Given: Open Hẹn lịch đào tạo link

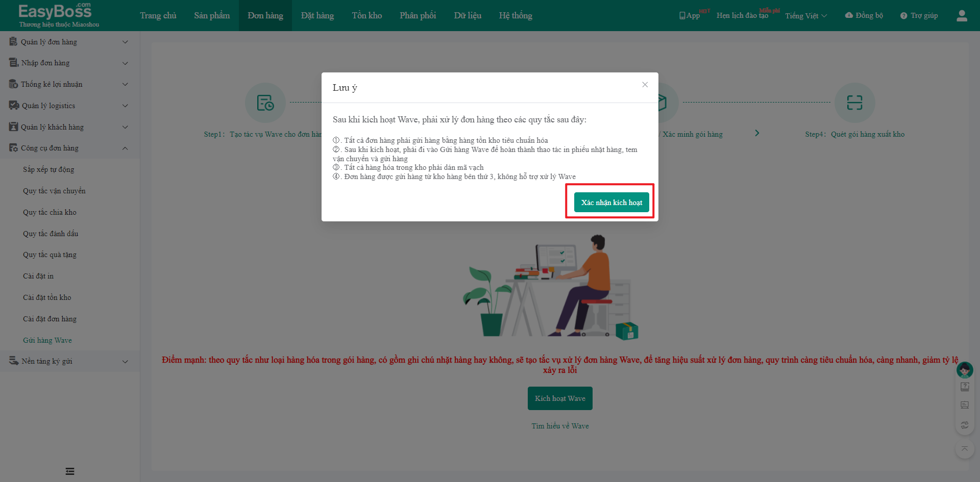Looking at the screenshot, I should pyautogui.click(x=742, y=15).
